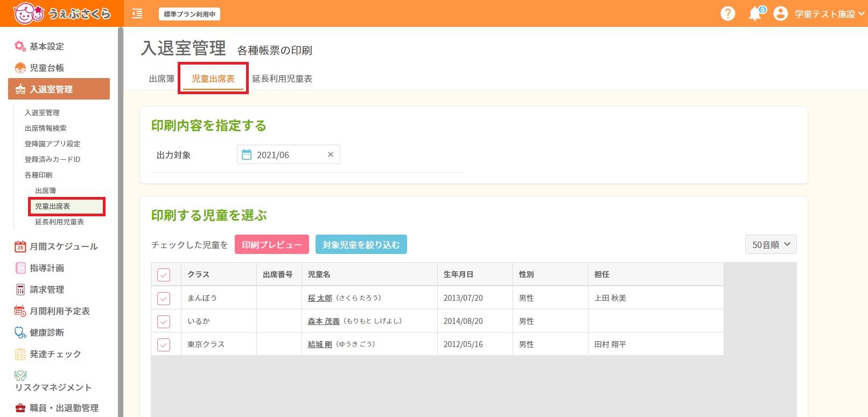Screen dimensions: 868x417
Task: Open リスクマネジメント heart-hands icon
Action: [20, 375]
